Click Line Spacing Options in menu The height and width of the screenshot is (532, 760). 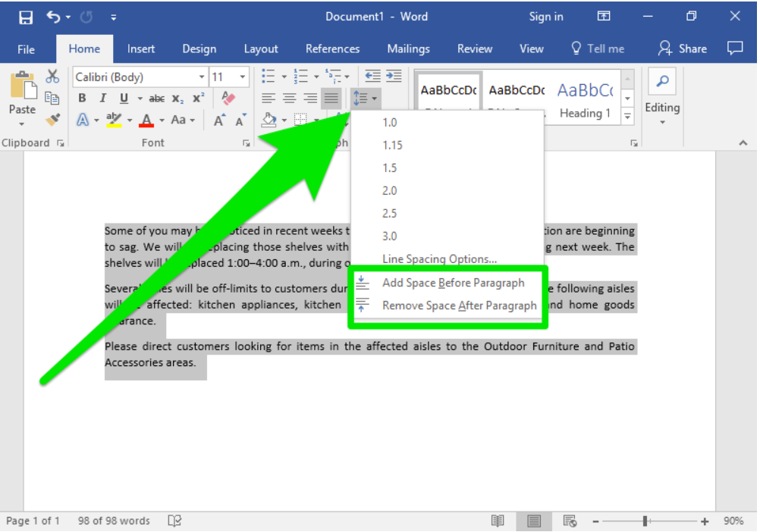click(439, 258)
